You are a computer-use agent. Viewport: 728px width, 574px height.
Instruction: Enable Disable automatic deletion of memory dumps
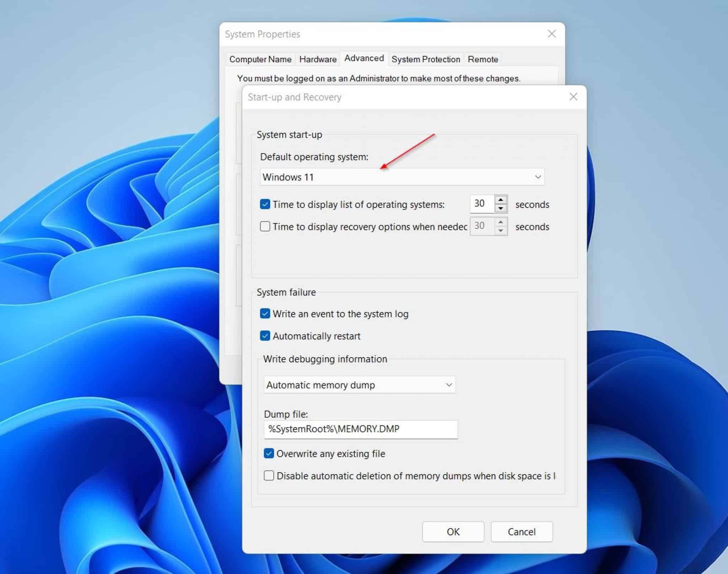pyautogui.click(x=269, y=476)
